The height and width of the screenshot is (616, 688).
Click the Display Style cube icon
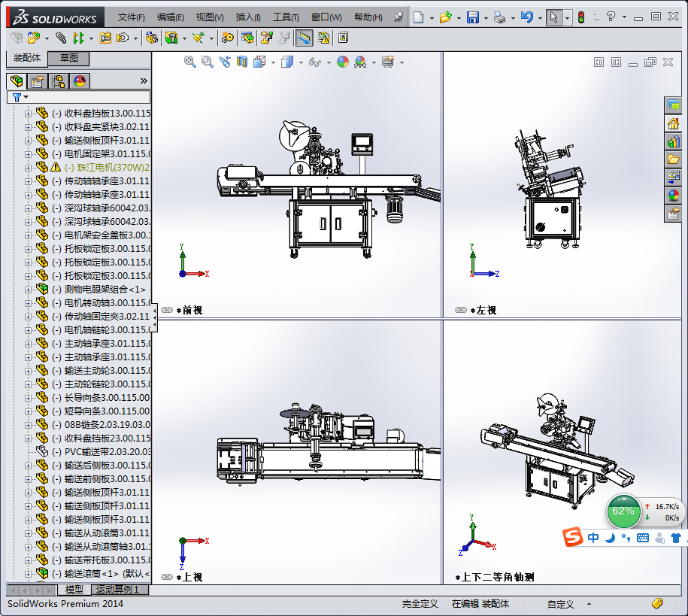(x=287, y=62)
